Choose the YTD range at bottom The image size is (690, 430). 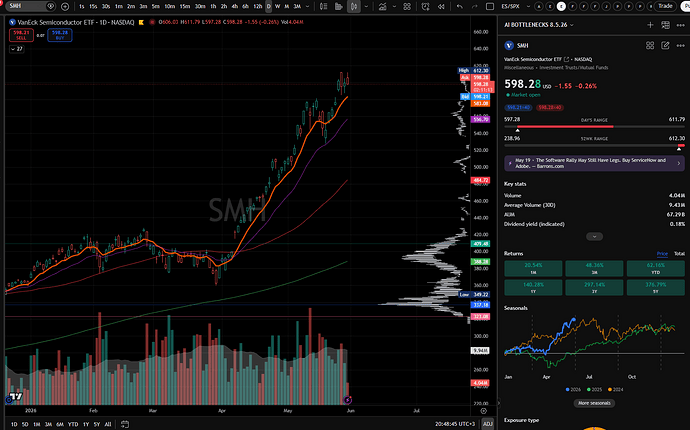[x=73, y=424]
